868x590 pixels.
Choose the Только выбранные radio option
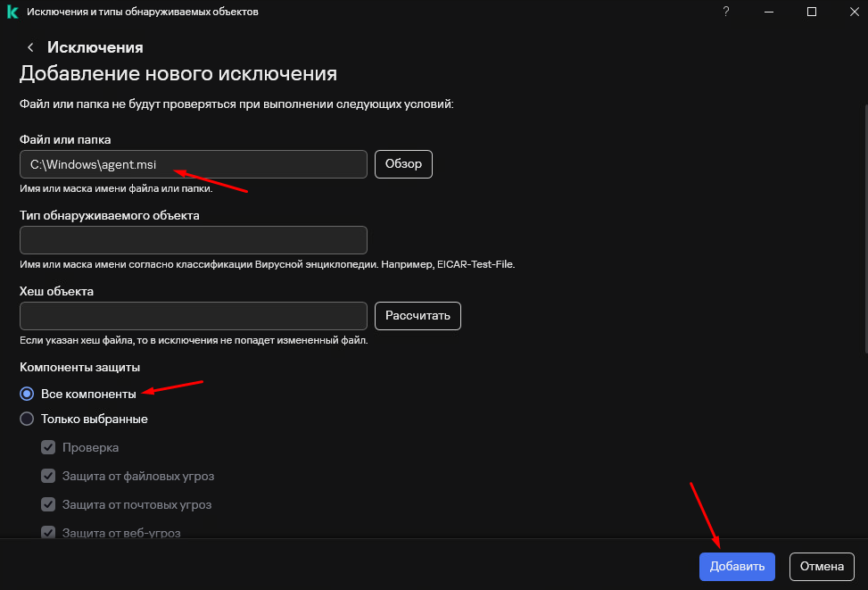27,419
